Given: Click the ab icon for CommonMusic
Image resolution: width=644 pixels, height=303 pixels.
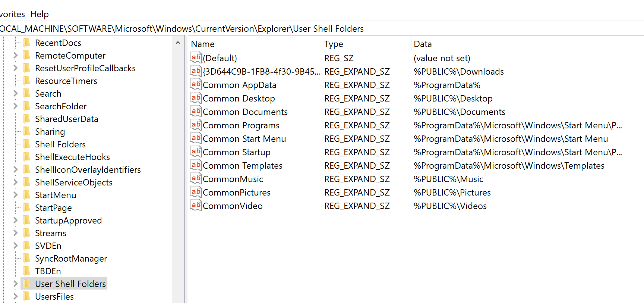Looking at the screenshot, I should point(196,178).
